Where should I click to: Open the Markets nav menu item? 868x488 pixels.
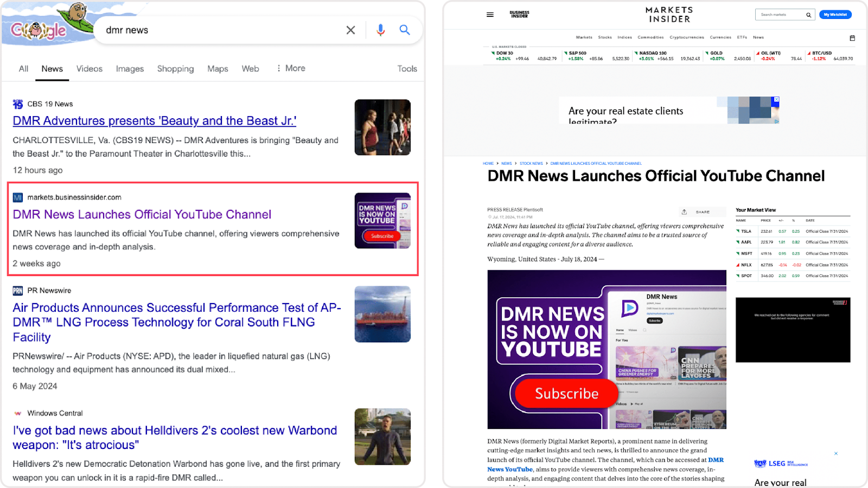coord(584,37)
